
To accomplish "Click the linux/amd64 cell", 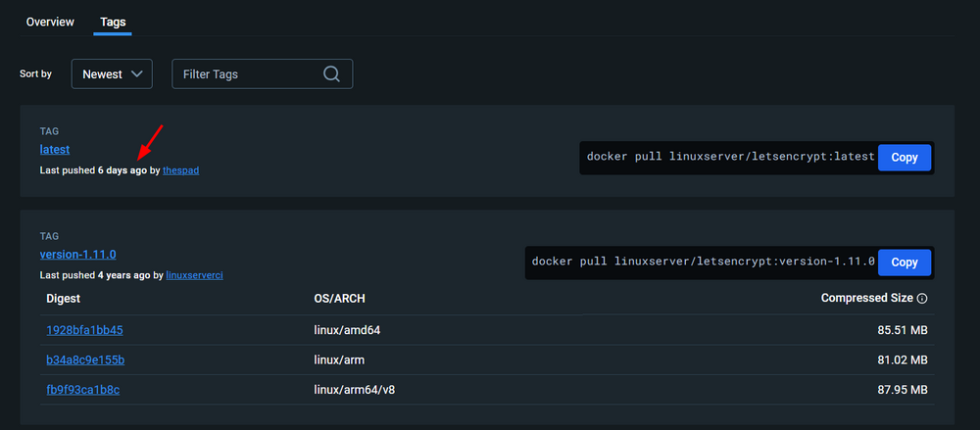I will coord(347,330).
